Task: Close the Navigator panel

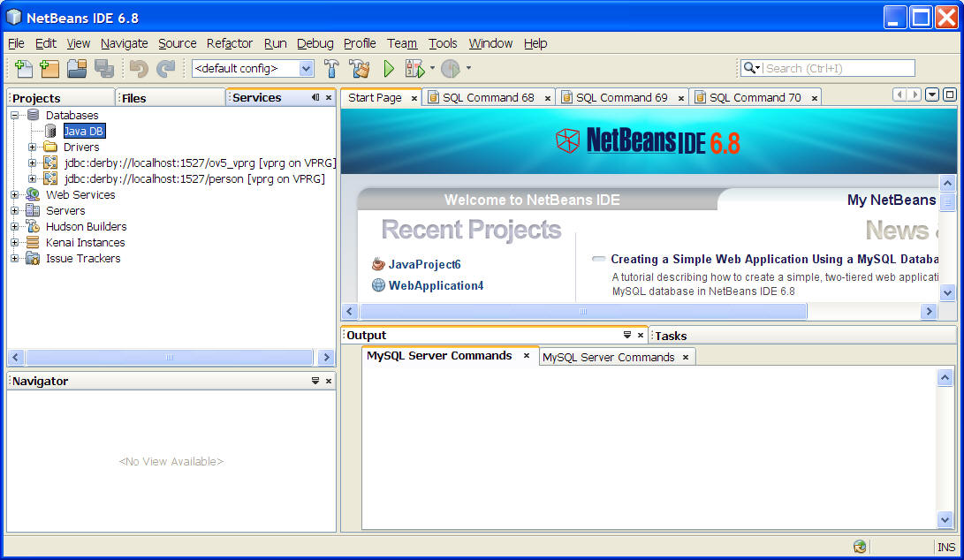Action: pos(329,381)
